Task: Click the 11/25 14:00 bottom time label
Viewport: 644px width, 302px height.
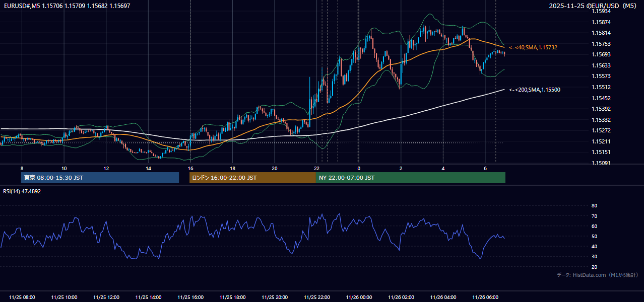Action: (149, 297)
